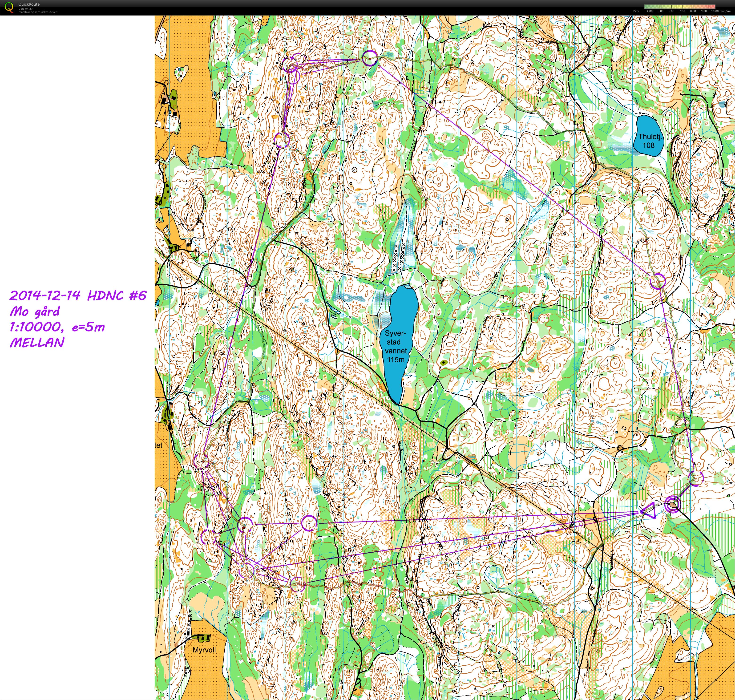The image size is (735, 700).
Task: Click the Pace label in the legend
Action: coord(636,11)
